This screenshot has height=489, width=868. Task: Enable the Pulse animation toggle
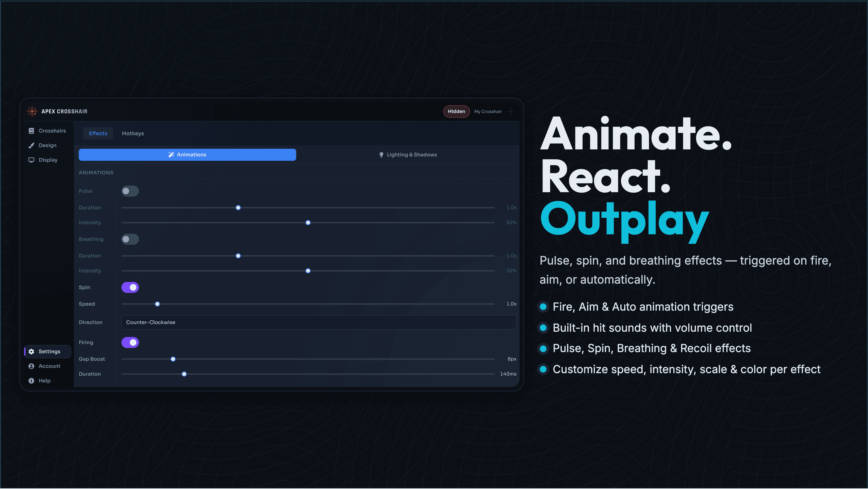130,191
